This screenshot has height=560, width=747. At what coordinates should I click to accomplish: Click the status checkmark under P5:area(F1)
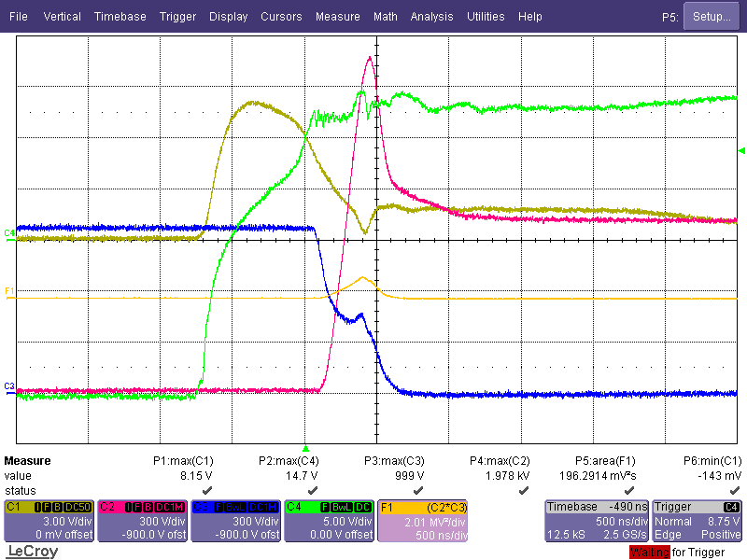point(629,490)
